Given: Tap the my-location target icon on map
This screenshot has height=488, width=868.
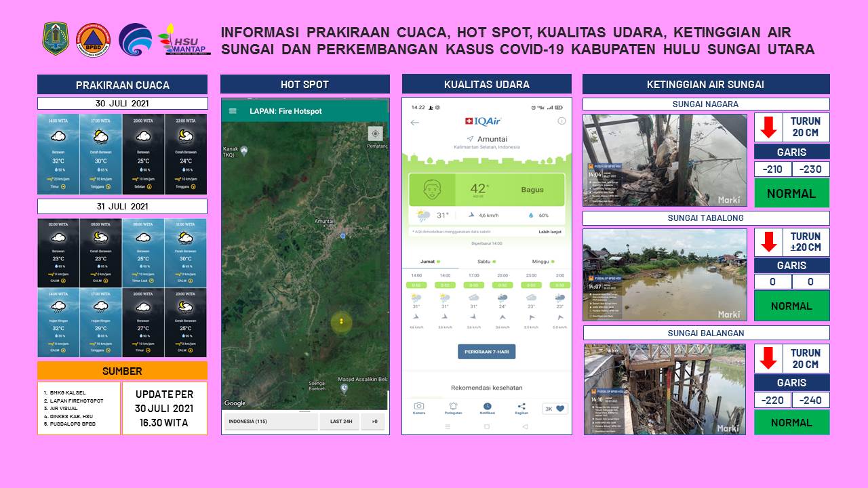Looking at the screenshot, I should (375, 134).
